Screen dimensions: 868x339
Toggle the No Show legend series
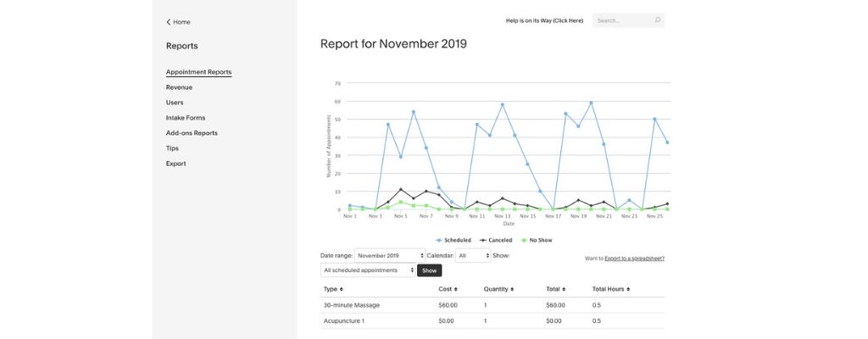tap(536, 240)
